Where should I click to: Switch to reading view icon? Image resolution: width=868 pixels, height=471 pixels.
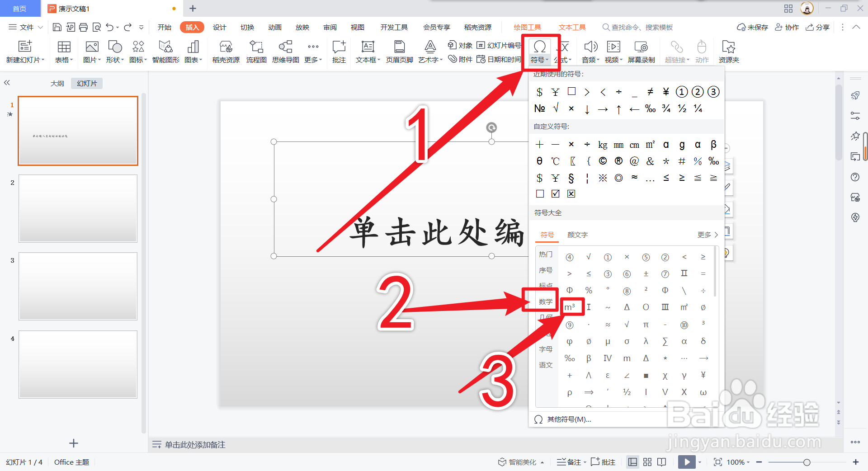[x=662, y=462]
